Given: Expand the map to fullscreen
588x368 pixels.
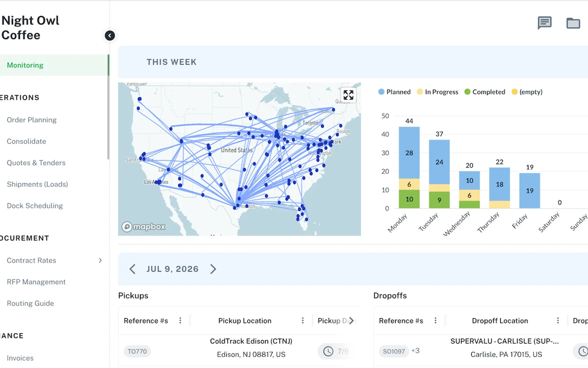Looking at the screenshot, I should pos(348,95).
